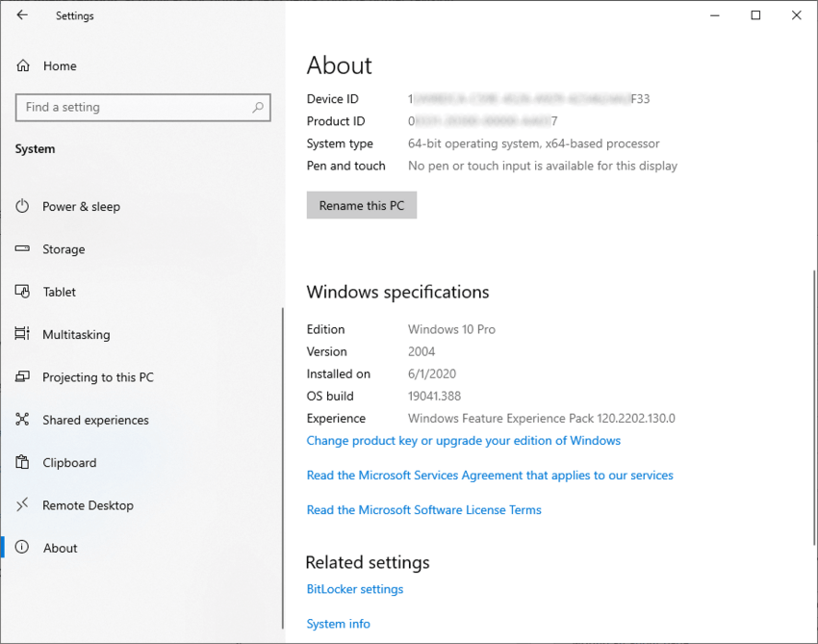Open Tablet settings via its icon

21,292
